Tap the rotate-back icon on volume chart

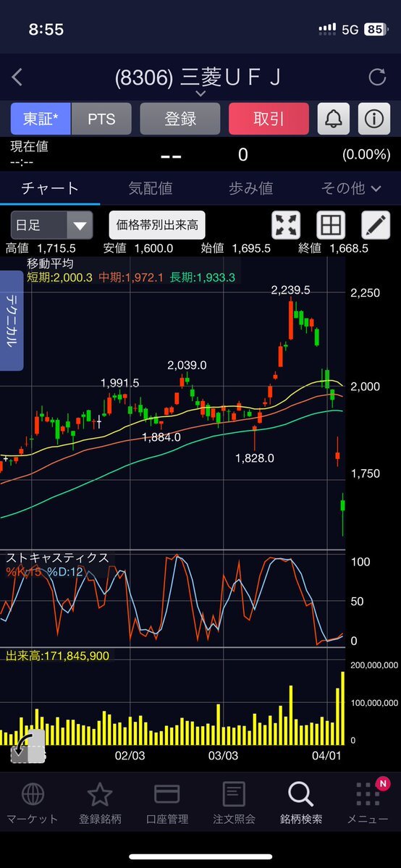point(28,747)
